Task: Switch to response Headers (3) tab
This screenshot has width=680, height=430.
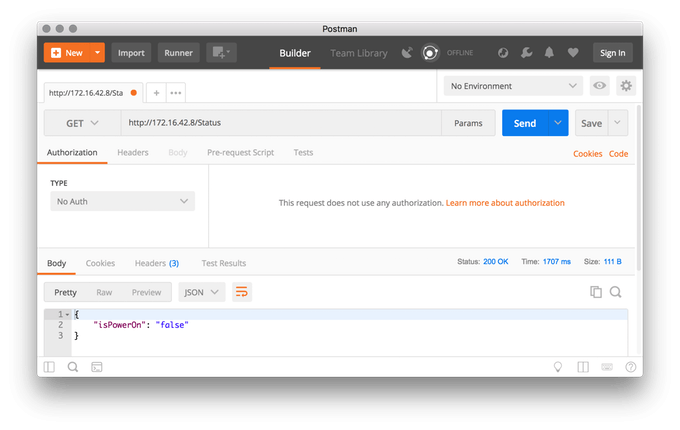Action: (x=156, y=263)
